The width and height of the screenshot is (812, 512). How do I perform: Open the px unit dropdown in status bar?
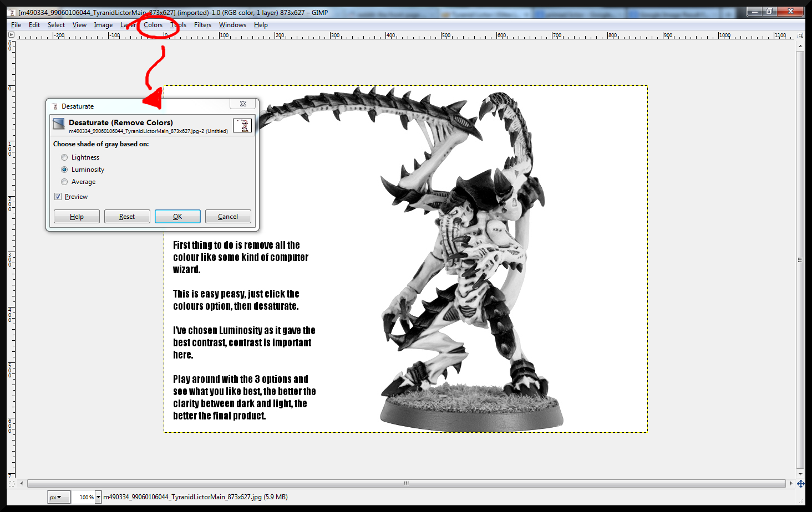(x=58, y=497)
